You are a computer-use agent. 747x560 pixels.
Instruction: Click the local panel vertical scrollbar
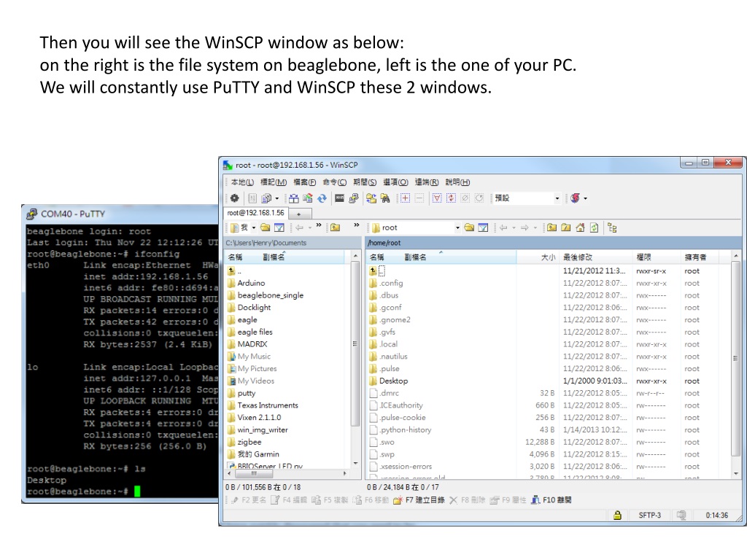pos(355,359)
